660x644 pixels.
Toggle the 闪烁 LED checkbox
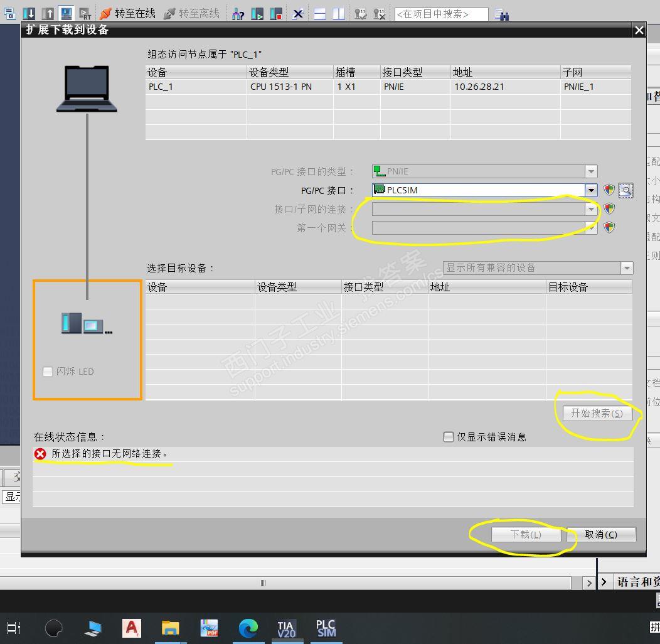48,372
